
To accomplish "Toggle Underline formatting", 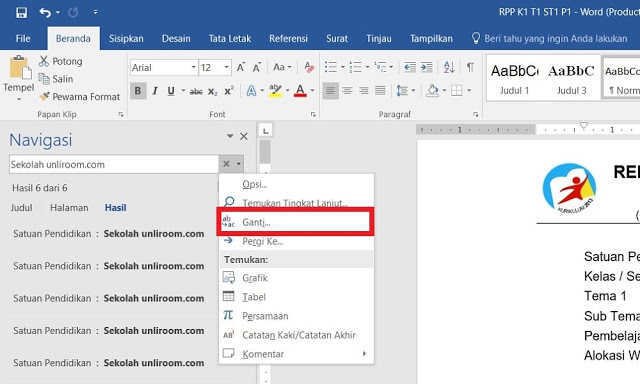I will tap(171, 91).
